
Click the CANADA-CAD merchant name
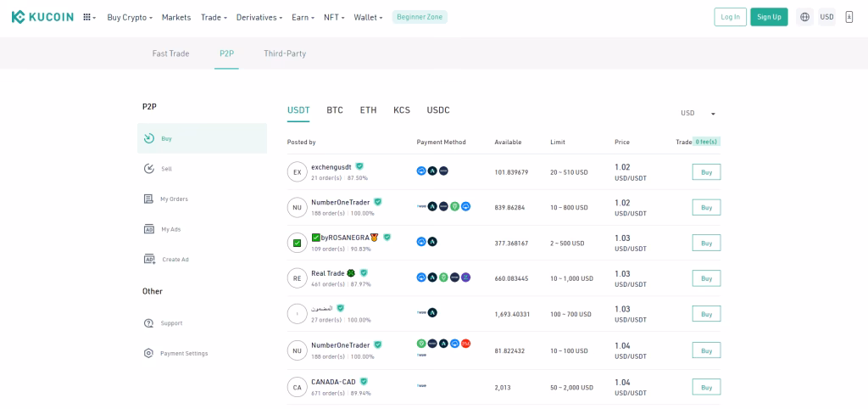pos(333,382)
